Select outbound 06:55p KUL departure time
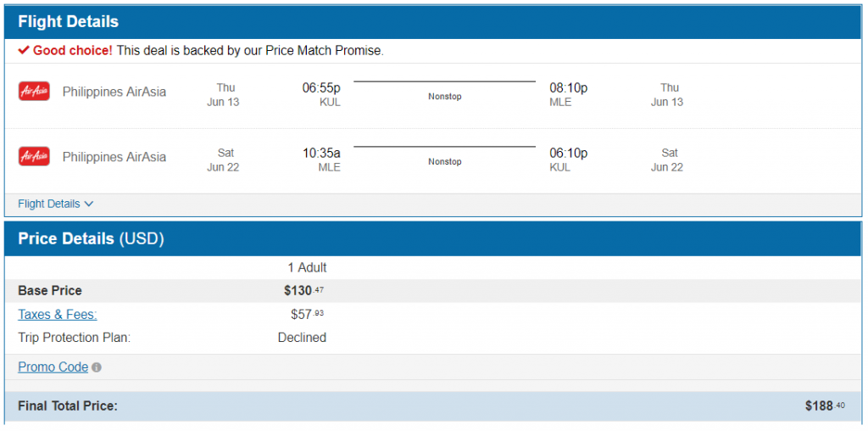Viewport: 868px width, 431px height. click(321, 87)
